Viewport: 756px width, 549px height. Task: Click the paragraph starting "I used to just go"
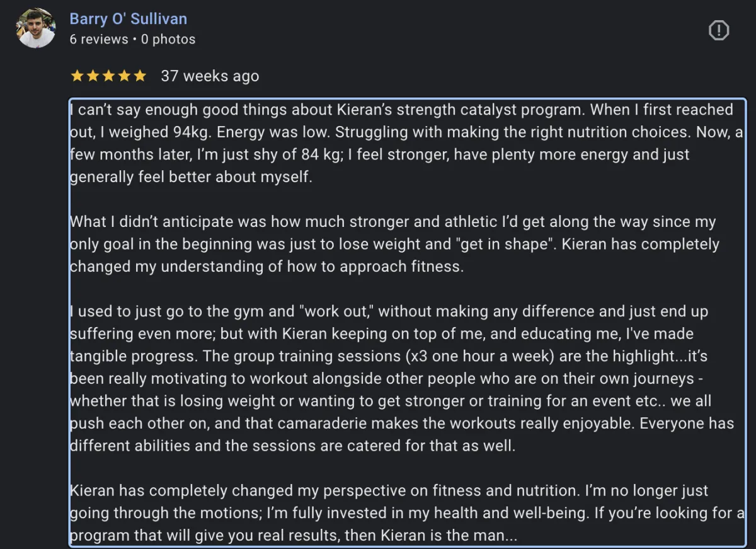coord(402,378)
